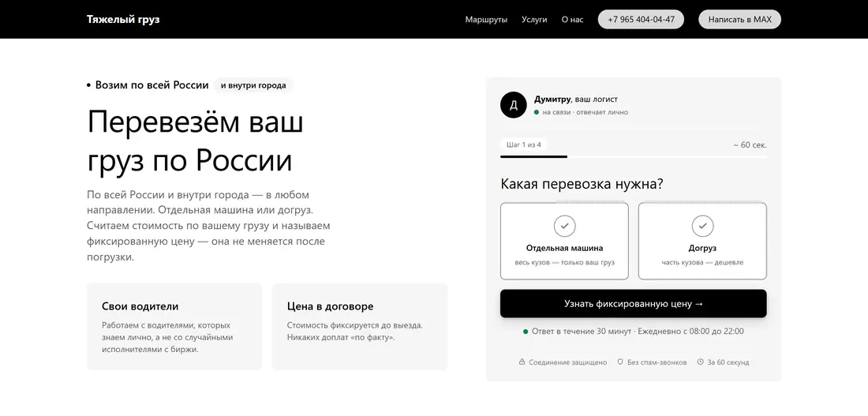Viewport: 868px width, 416px height.
Task: Open the Услуги menu item
Action: click(x=534, y=20)
